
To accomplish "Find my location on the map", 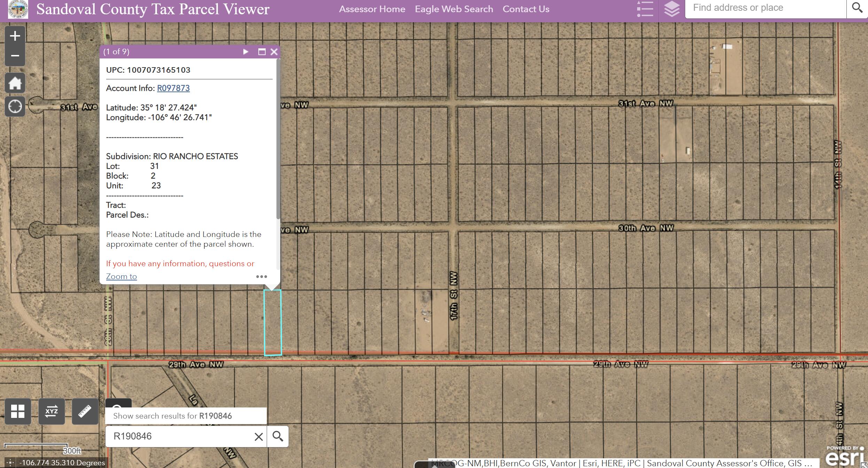I will (x=15, y=106).
